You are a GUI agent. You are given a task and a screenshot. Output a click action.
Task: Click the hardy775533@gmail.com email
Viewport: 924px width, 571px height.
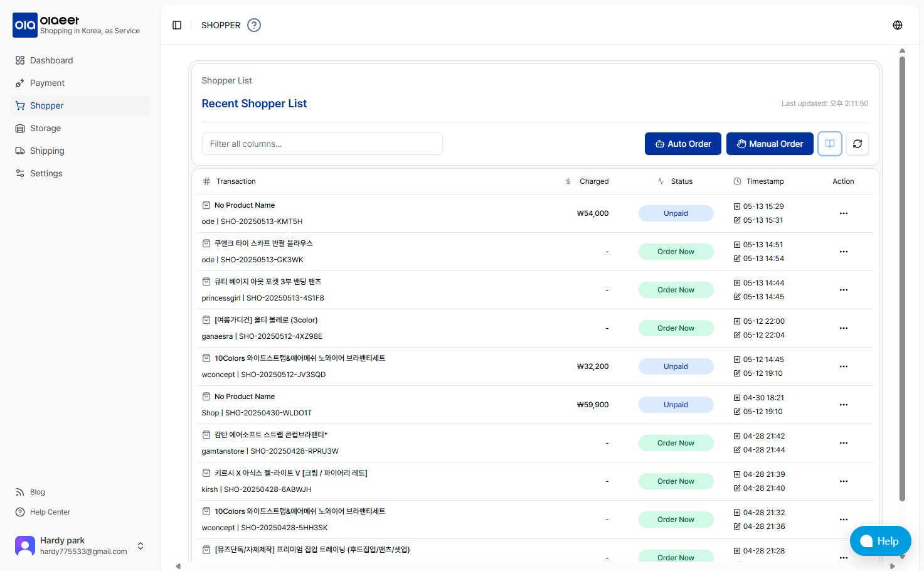point(83,552)
